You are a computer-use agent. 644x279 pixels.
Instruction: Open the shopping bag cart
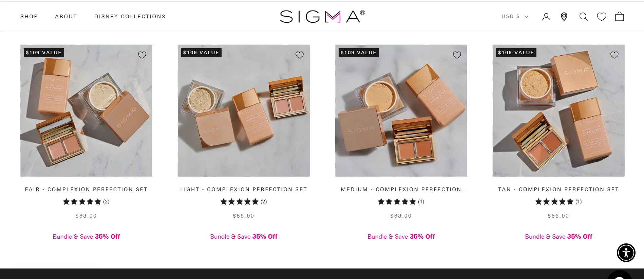click(x=620, y=17)
